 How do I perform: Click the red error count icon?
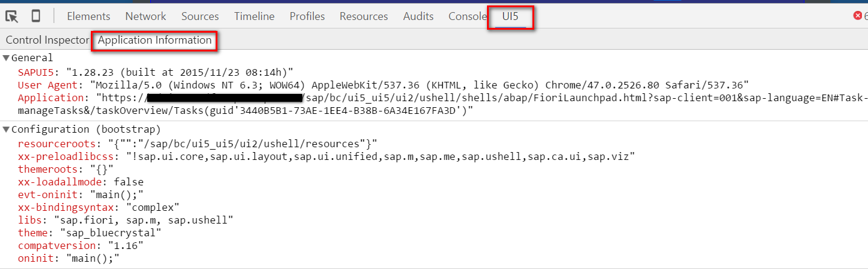pos(858,16)
